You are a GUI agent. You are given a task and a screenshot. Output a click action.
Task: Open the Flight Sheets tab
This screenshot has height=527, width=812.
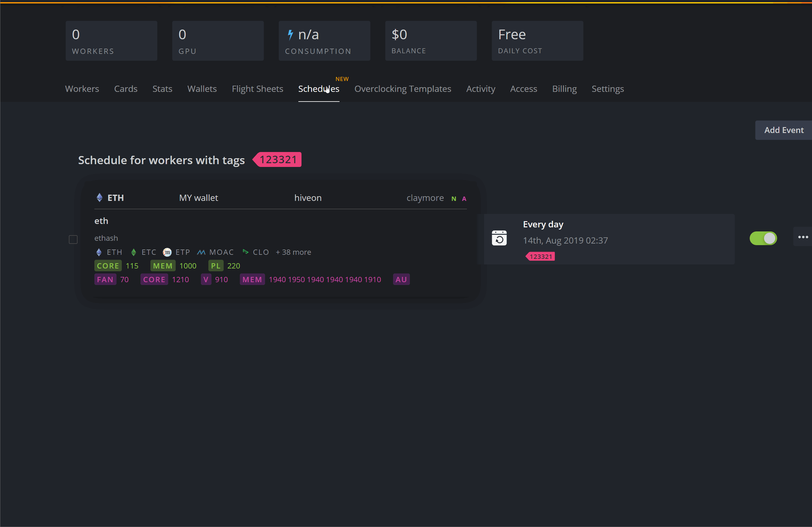(x=257, y=89)
